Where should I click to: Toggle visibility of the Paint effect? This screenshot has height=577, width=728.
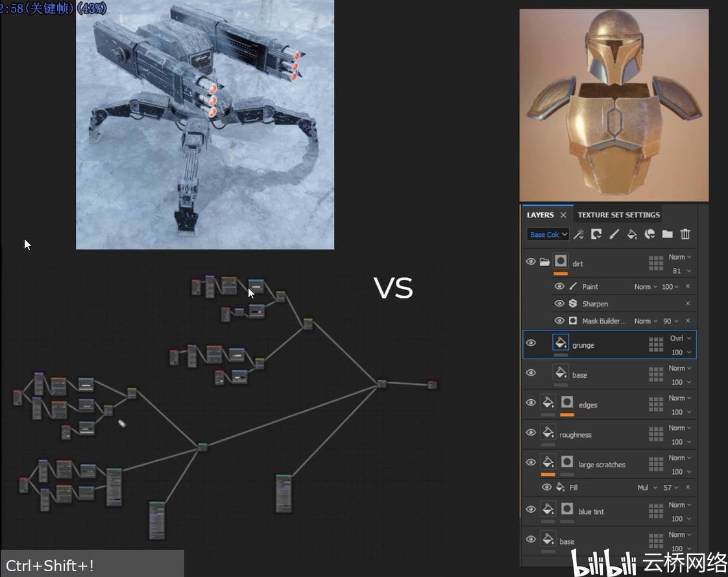click(x=559, y=286)
